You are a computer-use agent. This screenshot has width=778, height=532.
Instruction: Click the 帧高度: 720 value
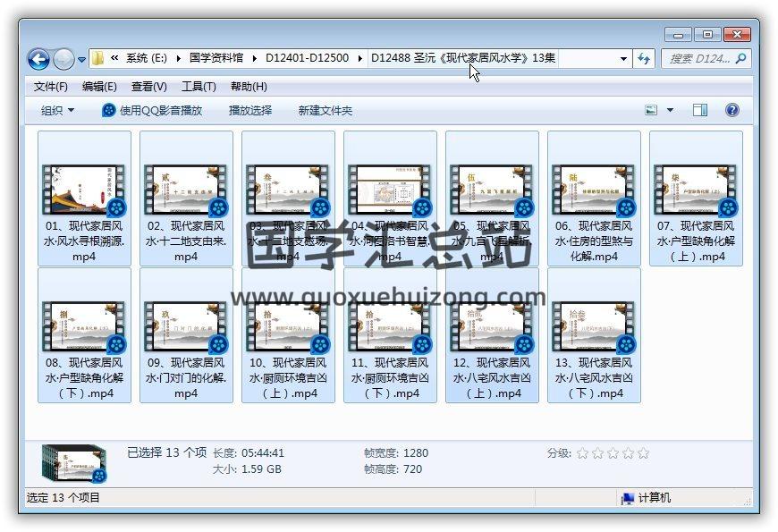413,469
